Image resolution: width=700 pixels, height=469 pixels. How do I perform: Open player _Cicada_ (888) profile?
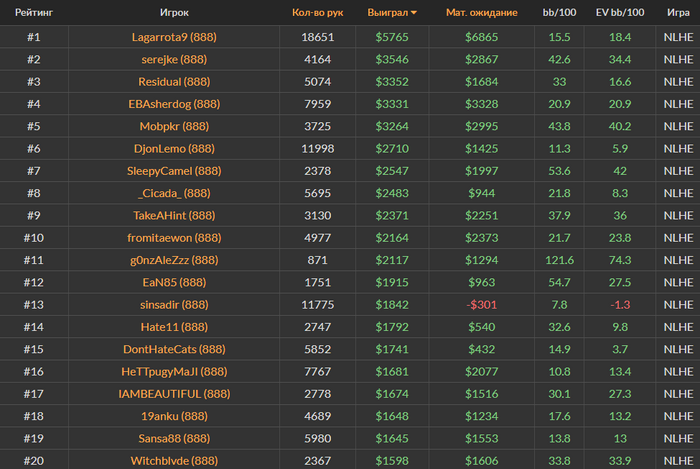click(174, 193)
